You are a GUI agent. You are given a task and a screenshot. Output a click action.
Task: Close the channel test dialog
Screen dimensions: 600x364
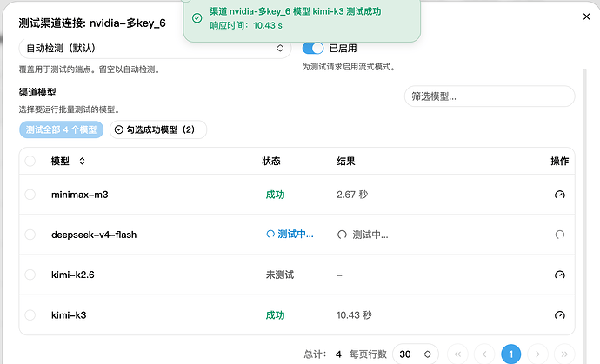pos(586,17)
